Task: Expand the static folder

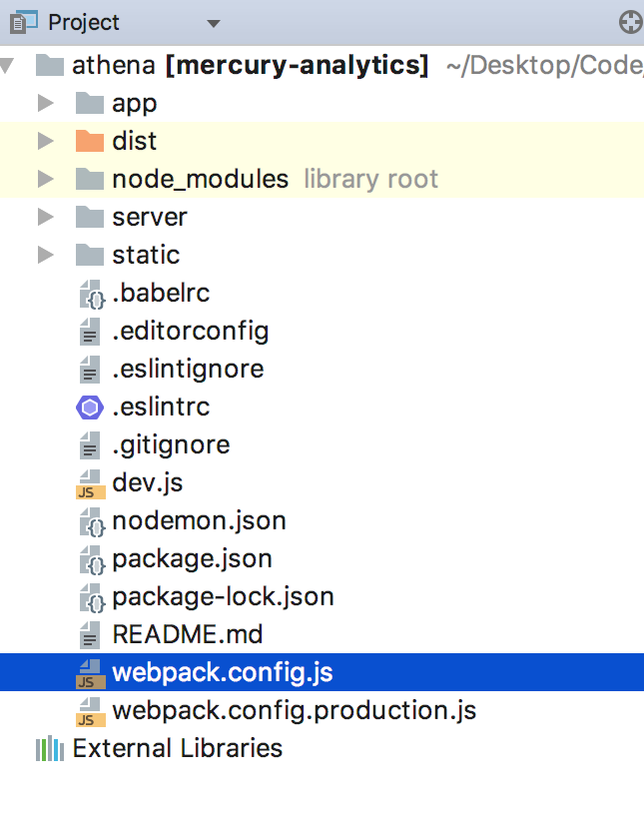Action: [46, 255]
